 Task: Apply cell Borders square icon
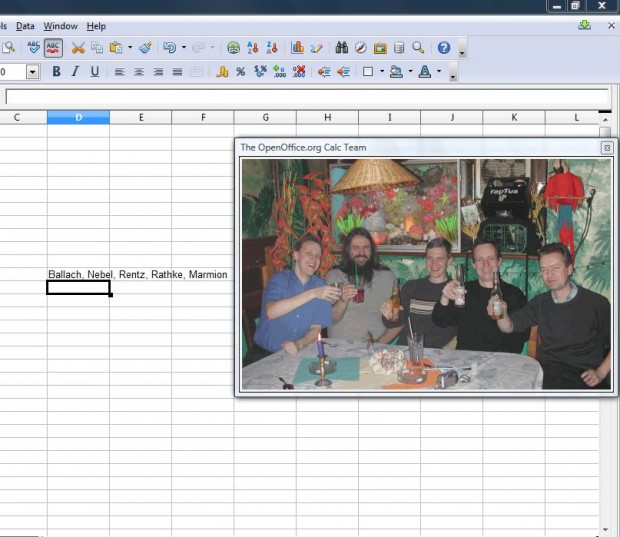368,72
